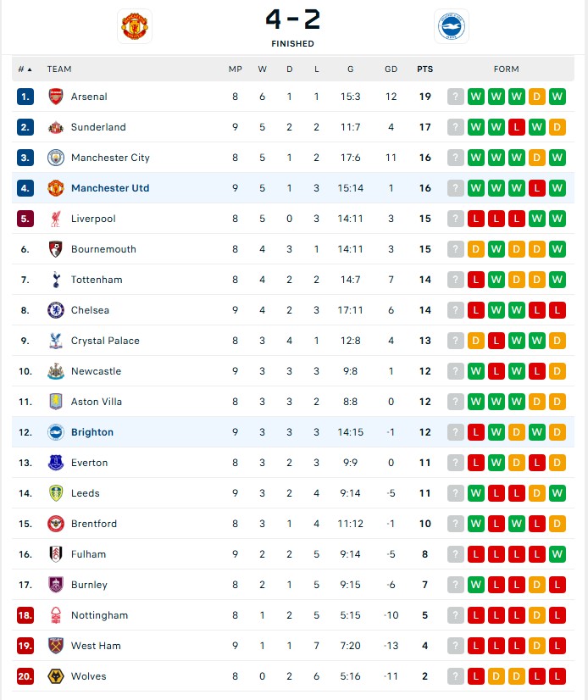
Task: Sort standings by PTS column header
Action: pyautogui.click(x=424, y=69)
